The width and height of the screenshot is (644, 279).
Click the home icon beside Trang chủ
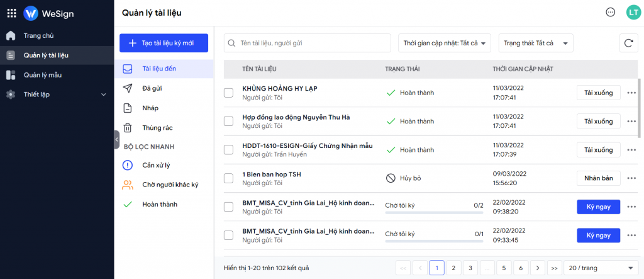coord(11,35)
